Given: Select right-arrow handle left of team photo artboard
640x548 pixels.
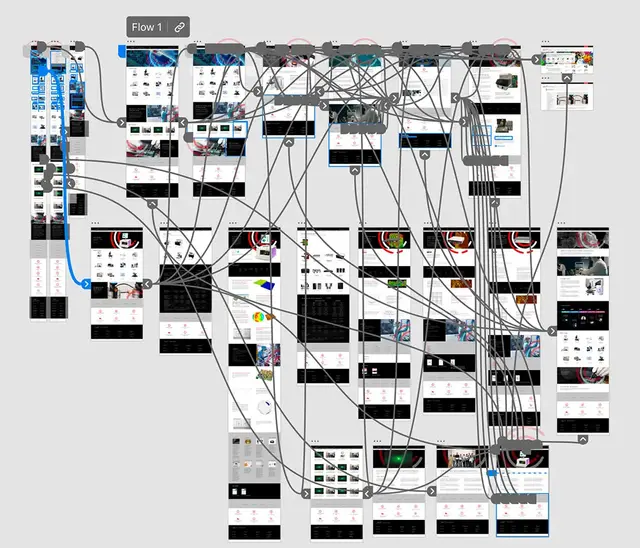Looking at the screenshot, I should pyautogui.click(x=432, y=491).
